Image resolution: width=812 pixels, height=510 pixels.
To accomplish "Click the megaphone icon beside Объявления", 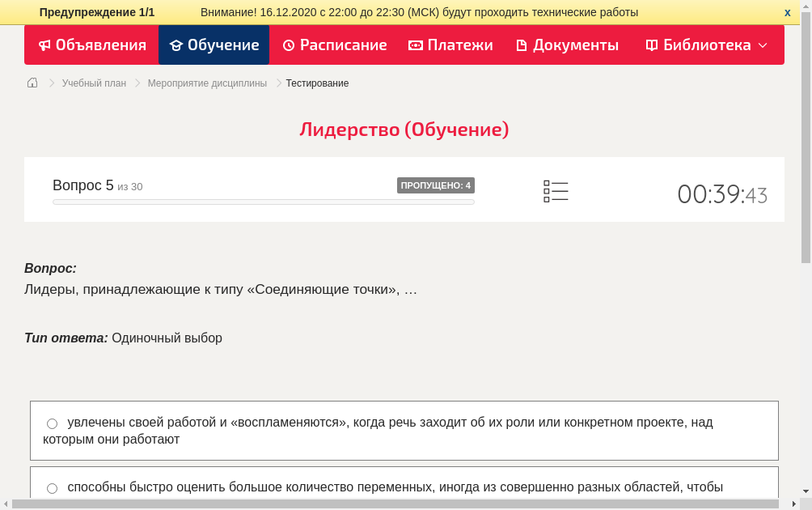I will (x=44, y=45).
